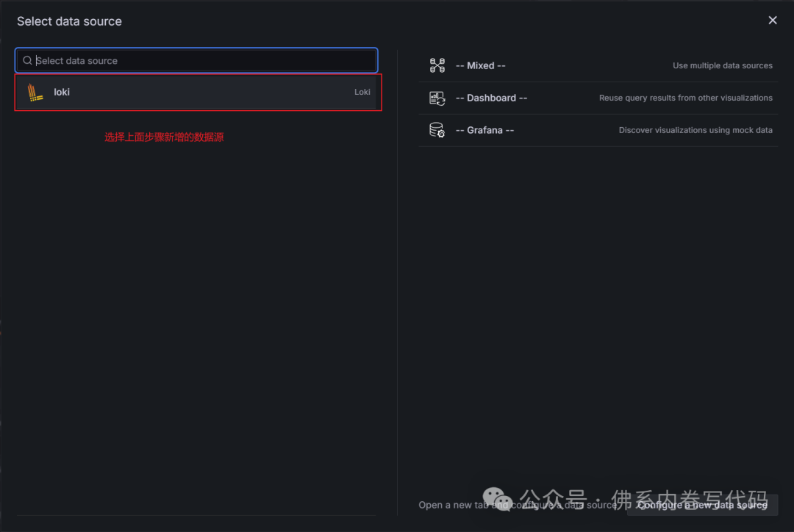This screenshot has height=532, width=794.
Task: Click the Grafana database gear icon
Action: [437, 130]
